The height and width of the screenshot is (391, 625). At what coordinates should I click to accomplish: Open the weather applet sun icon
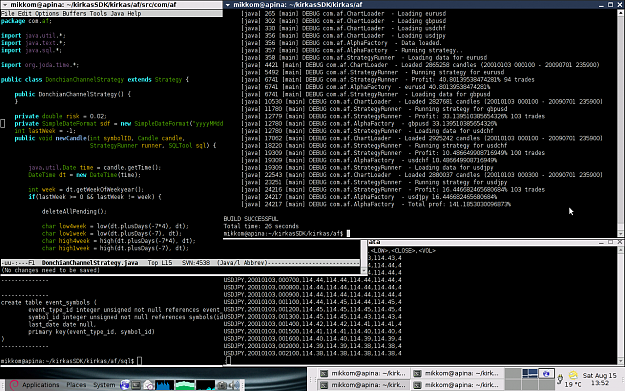click(573, 375)
